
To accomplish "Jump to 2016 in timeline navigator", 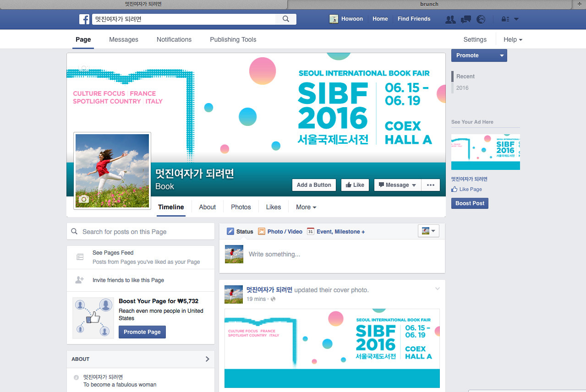I will [462, 88].
